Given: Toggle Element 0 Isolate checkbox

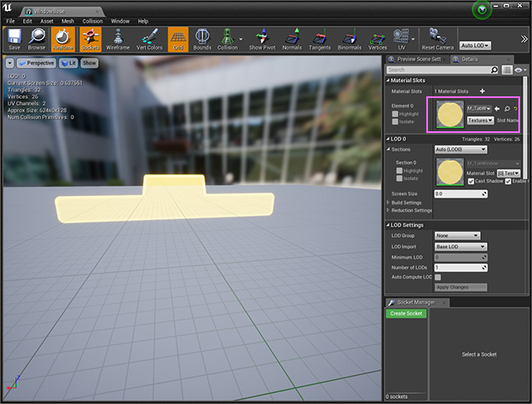Looking at the screenshot, I should (x=395, y=121).
